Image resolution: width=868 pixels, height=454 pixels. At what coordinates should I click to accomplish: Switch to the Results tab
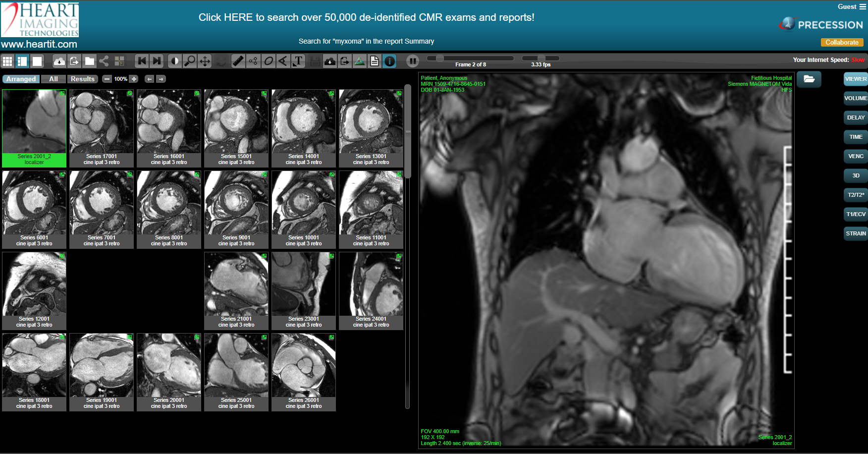tap(82, 79)
